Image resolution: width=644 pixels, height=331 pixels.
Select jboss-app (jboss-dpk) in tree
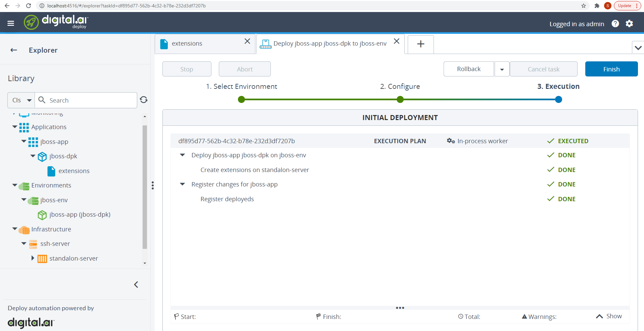80,215
